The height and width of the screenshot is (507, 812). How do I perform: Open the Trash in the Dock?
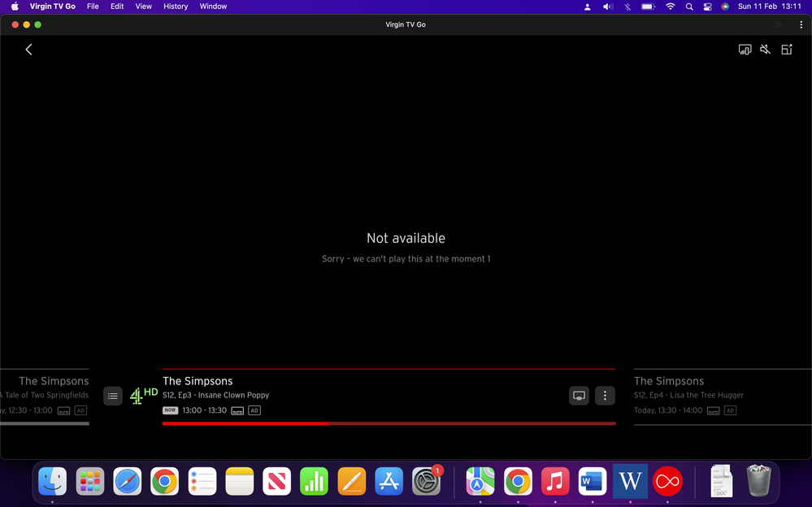(758, 481)
